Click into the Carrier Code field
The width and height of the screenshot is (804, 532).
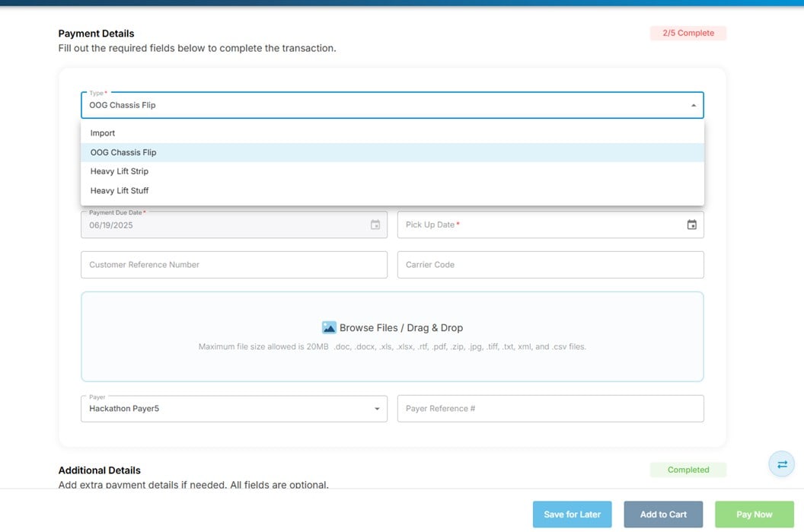[x=550, y=265]
